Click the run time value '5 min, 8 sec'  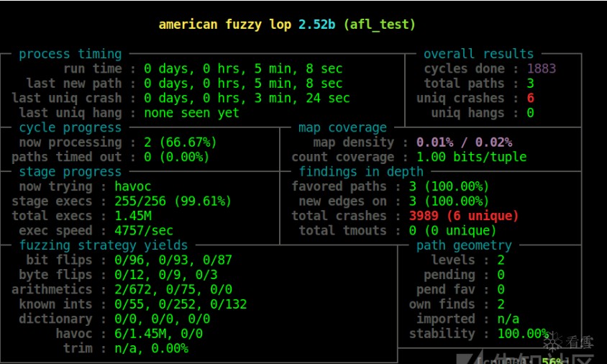[x=298, y=68]
